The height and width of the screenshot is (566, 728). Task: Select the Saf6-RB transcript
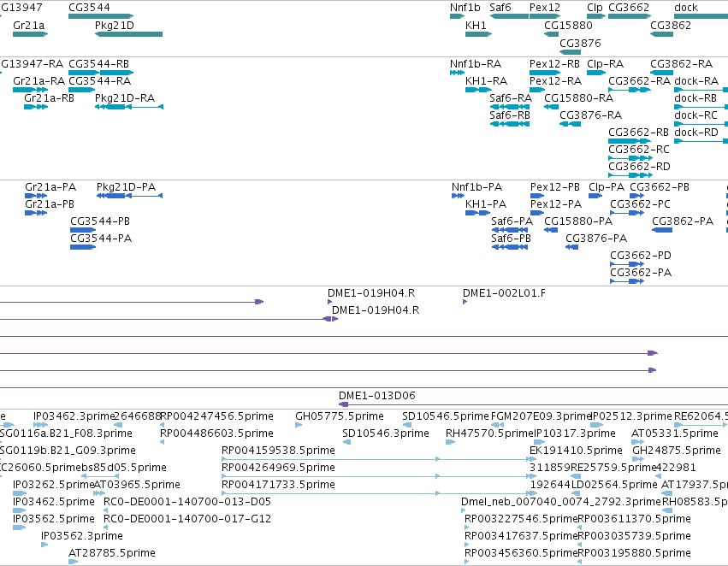509,124
